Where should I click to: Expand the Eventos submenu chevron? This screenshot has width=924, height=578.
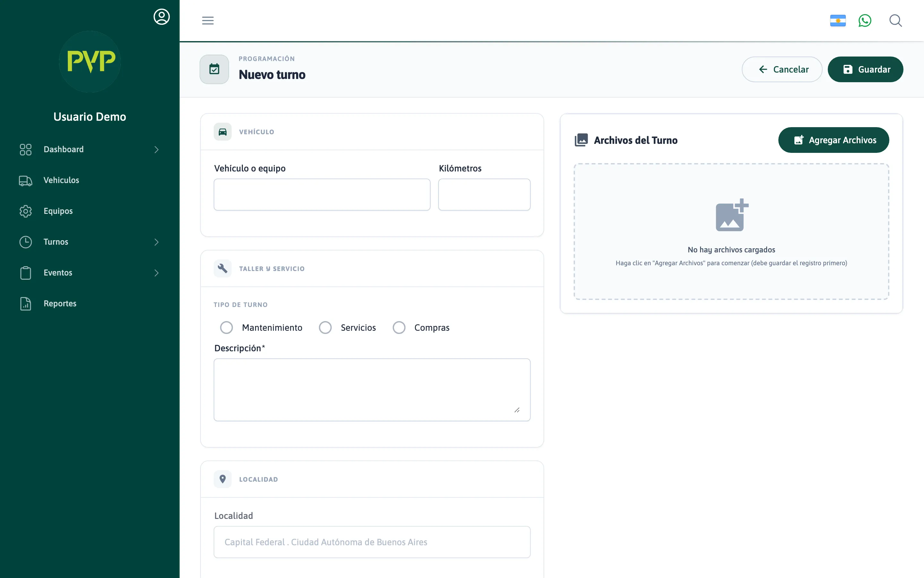point(156,273)
